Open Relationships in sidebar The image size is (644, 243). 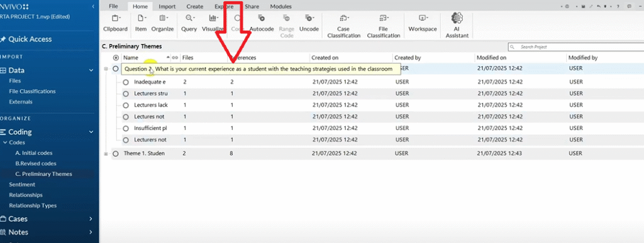pos(25,195)
